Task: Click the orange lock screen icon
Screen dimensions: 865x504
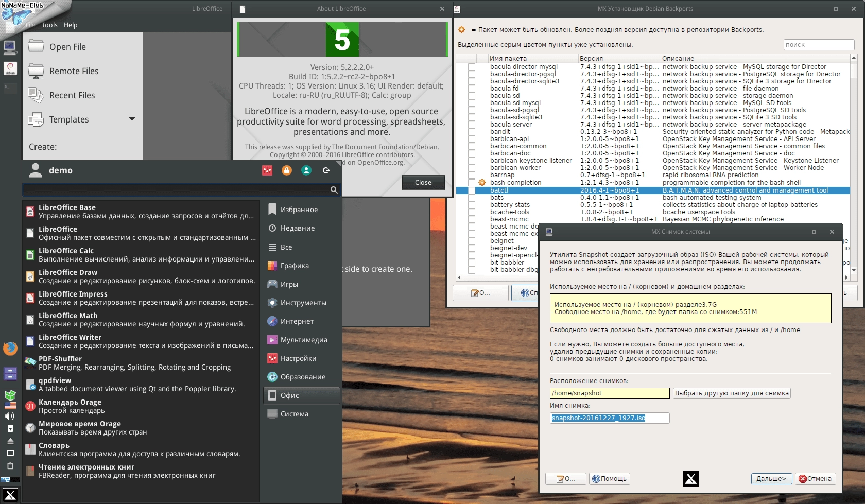Action: [287, 170]
